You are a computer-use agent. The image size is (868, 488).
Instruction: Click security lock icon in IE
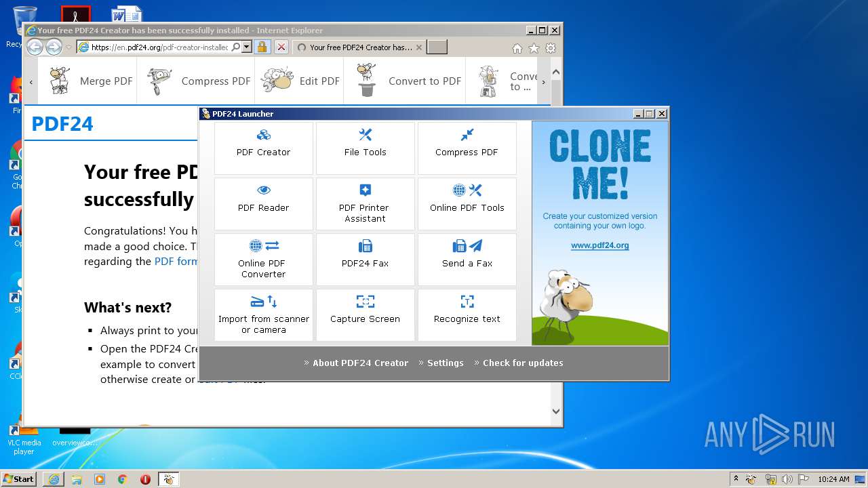pos(262,47)
